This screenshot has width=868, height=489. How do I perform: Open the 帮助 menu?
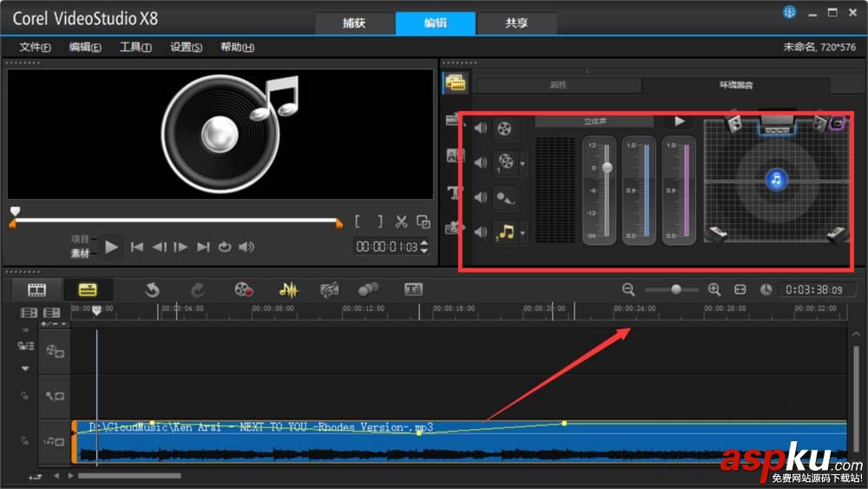(238, 47)
